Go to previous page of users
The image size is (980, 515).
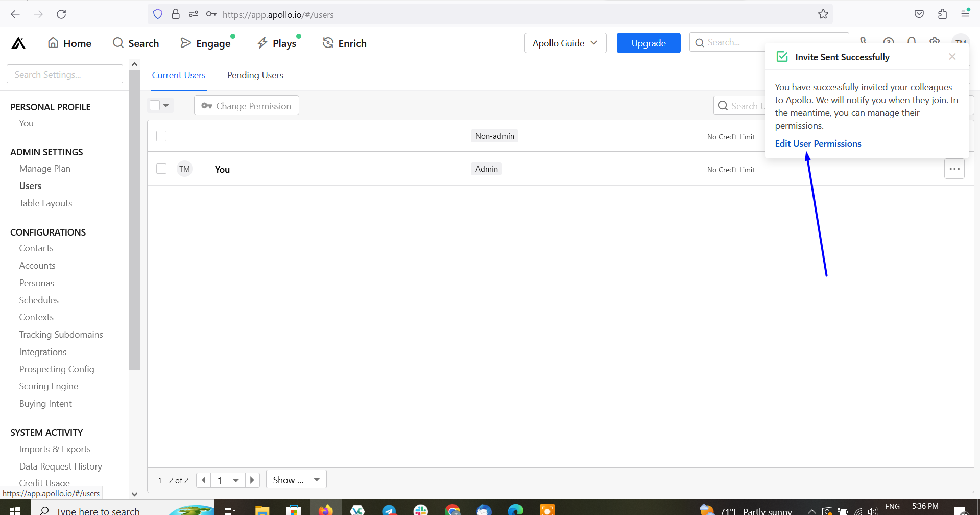point(203,480)
